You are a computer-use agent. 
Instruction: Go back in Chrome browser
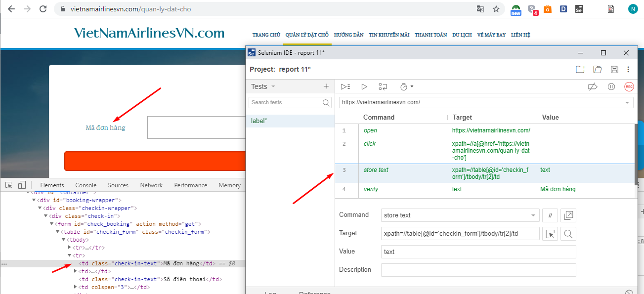pos(11,9)
